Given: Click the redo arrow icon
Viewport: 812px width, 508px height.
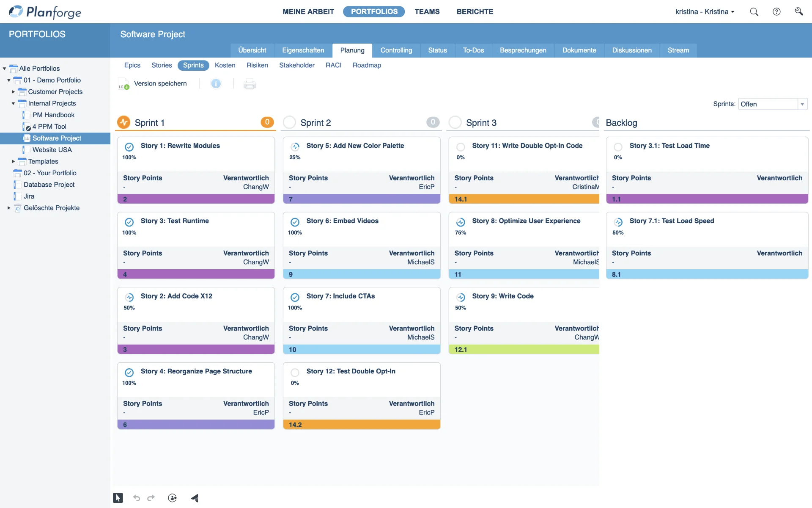Looking at the screenshot, I should coord(151,498).
